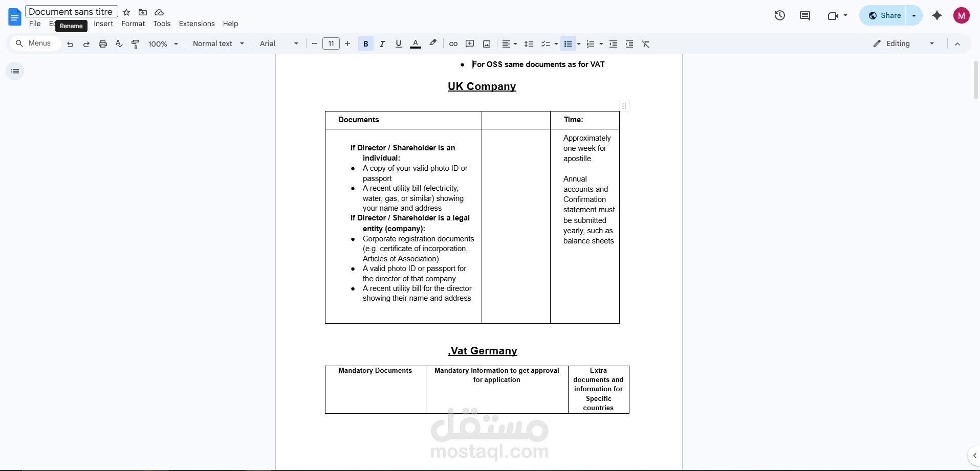The image size is (980, 471).
Task: Click the '.Vat Germany' heading
Action: [x=483, y=351]
